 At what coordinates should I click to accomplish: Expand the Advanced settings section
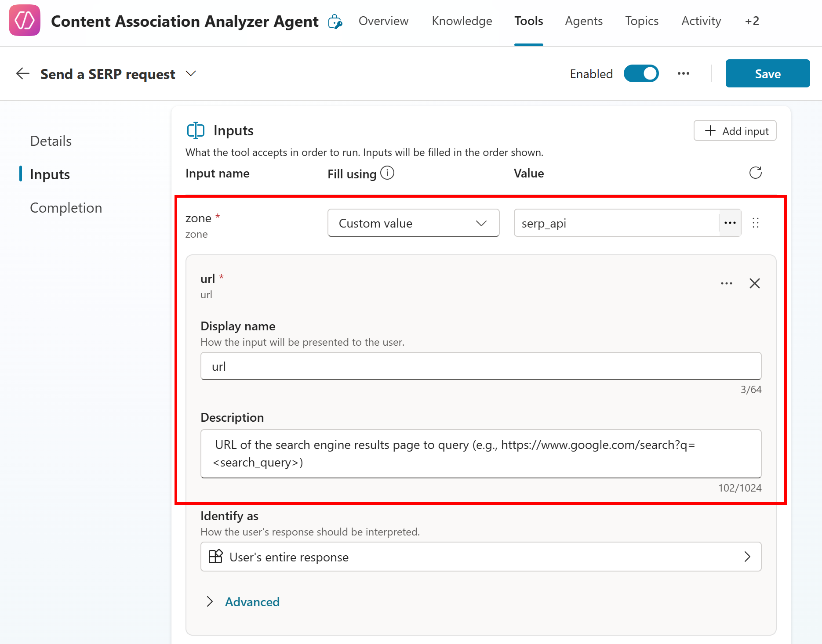[252, 601]
